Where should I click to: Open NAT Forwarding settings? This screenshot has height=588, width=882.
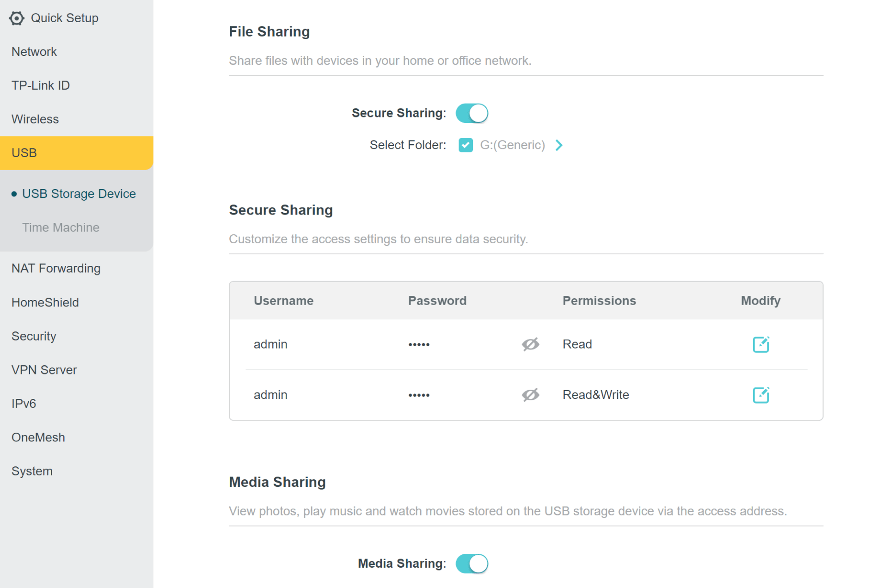tap(56, 269)
